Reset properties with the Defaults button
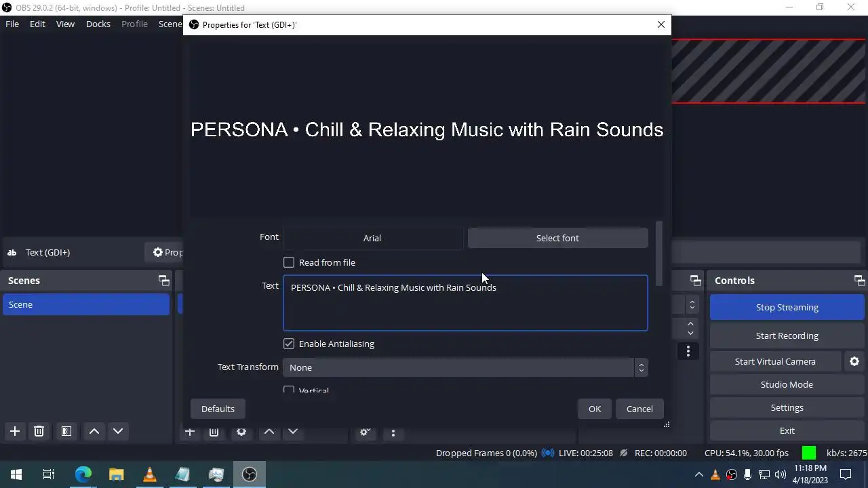868x488 pixels. [218, 409]
